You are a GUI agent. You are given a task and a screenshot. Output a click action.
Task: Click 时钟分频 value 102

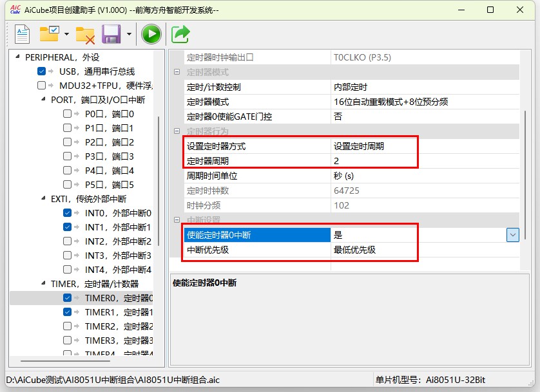coord(425,205)
